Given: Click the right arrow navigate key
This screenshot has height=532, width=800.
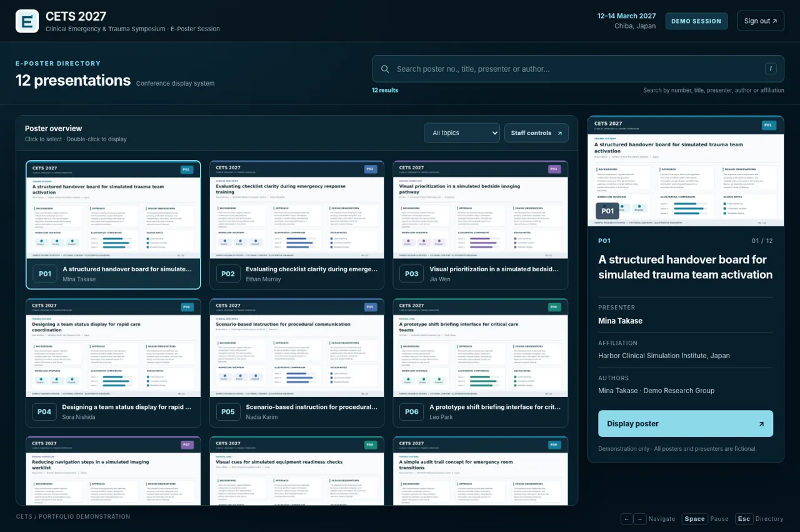Looking at the screenshot, I should 639,519.
